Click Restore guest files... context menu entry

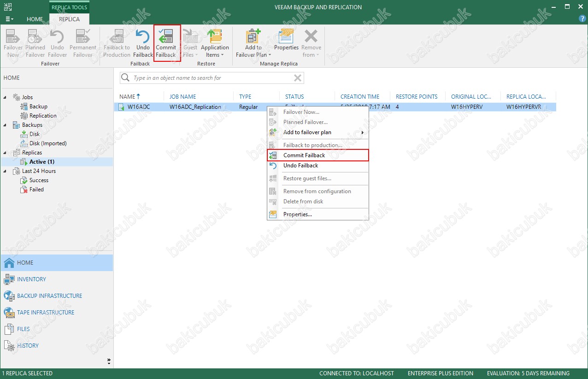pyautogui.click(x=318, y=178)
